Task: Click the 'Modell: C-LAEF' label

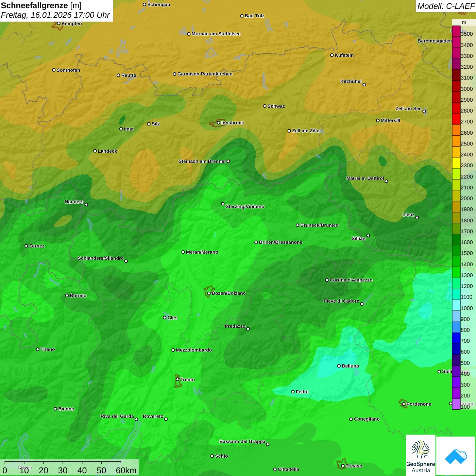Action: click(446, 6)
